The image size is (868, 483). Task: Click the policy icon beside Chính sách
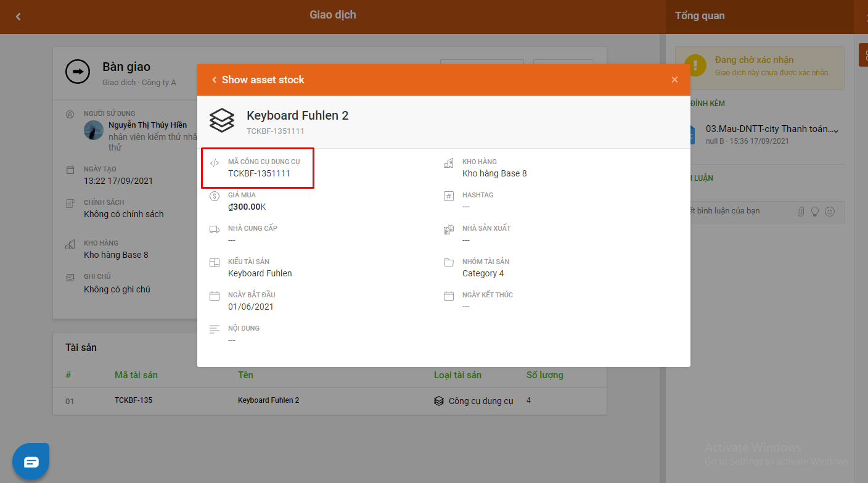coord(70,203)
